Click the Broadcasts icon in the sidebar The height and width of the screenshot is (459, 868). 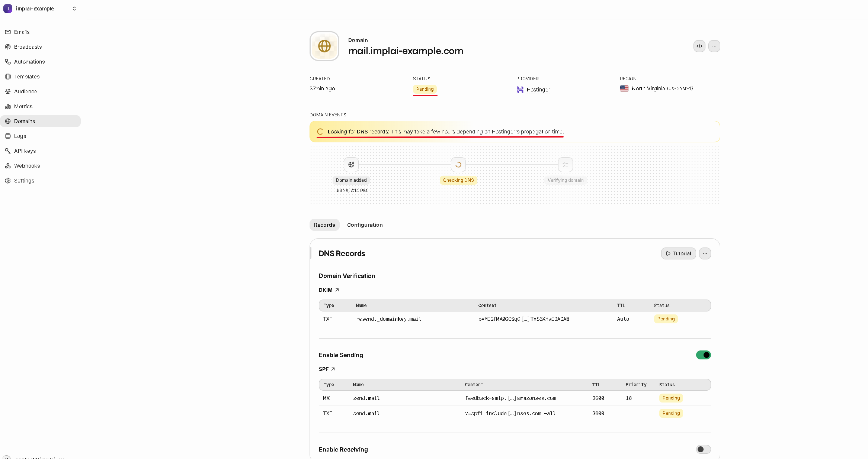coord(8,47)
